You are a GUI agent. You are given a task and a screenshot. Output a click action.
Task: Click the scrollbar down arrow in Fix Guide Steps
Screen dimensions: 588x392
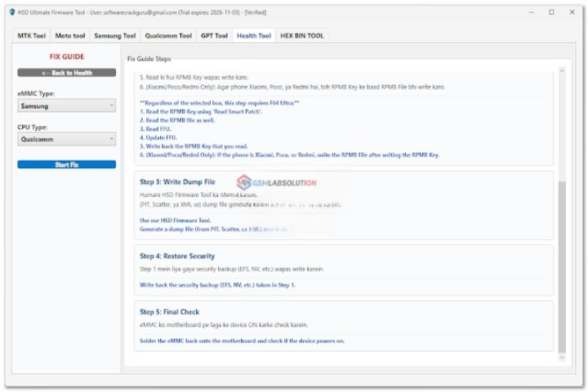[x=560, y=357]
